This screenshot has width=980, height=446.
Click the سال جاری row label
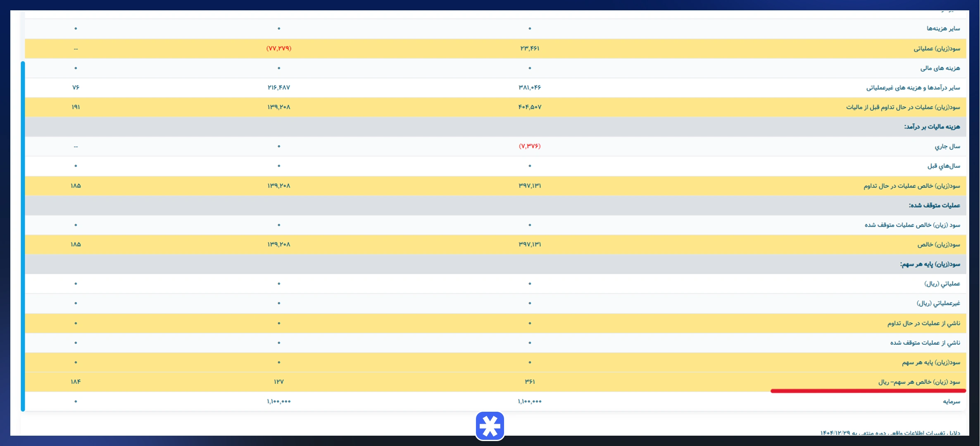[x=947, y=146]
